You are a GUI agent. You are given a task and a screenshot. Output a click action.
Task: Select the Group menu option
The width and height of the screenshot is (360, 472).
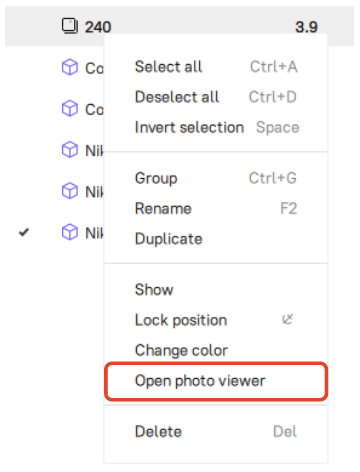[216, 178]
